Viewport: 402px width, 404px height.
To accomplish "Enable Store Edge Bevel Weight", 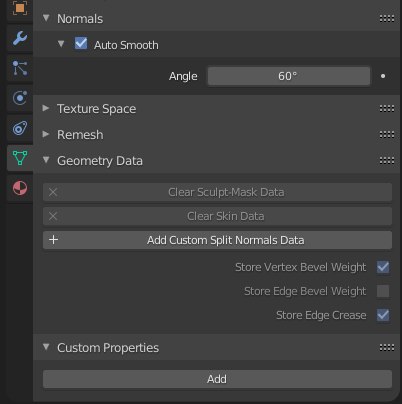I will 383,291.
